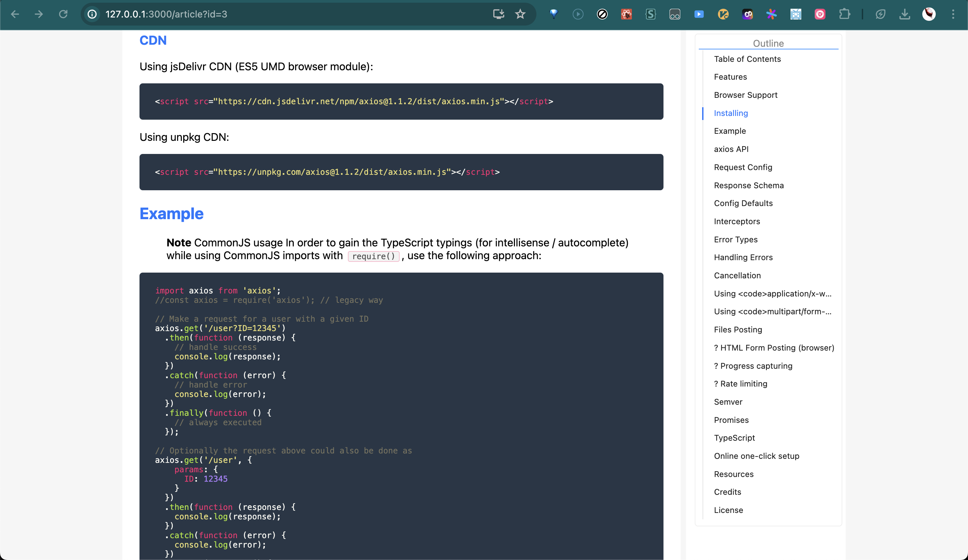
Task: Click the leaf performance/memory saver icon
Action: point(880,14)
